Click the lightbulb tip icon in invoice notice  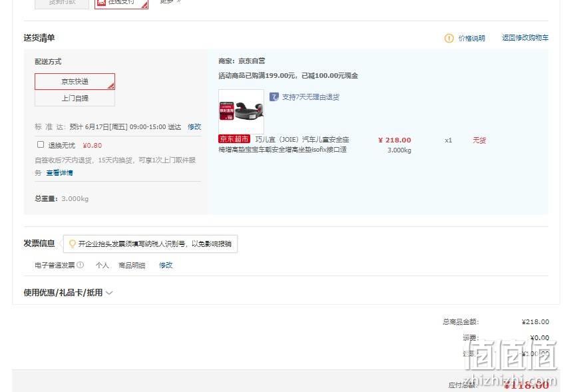pyautogui.click(x=72, y=244)
